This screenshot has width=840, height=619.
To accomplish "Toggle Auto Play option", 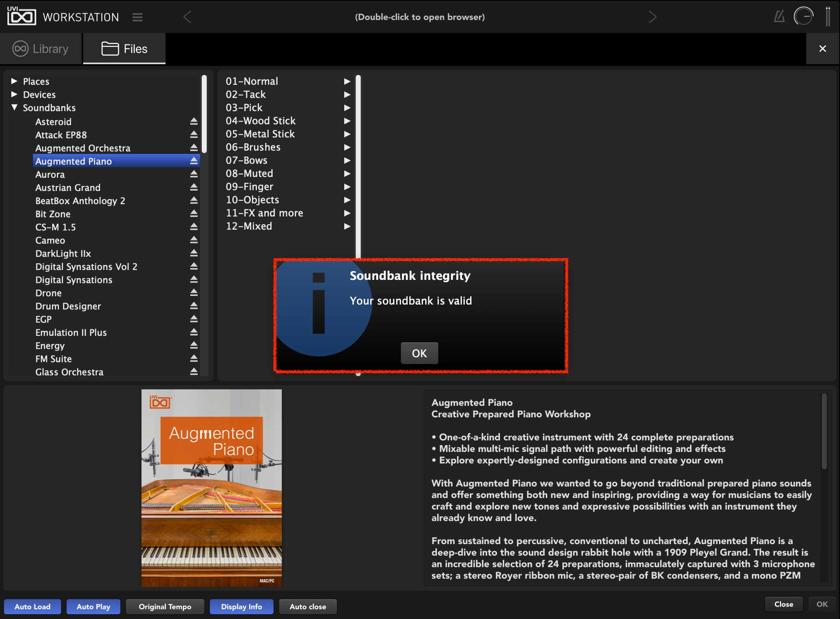I will pos(93,606).
